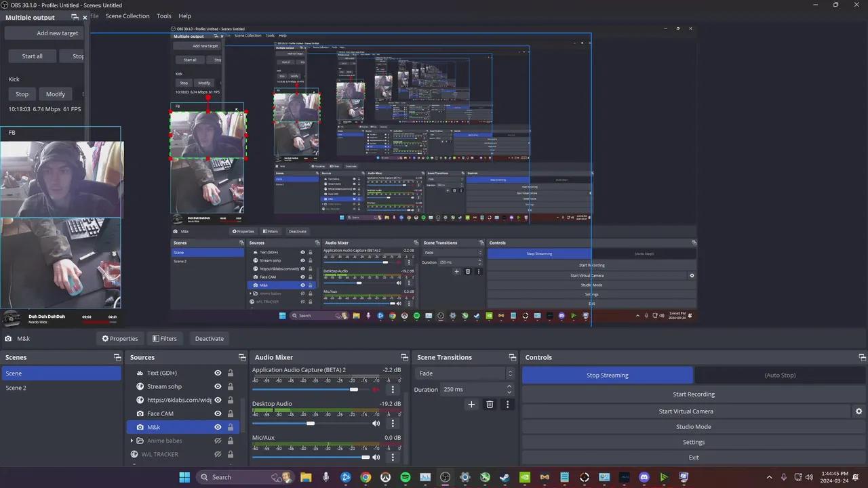Open Properties for M&k source

[120, 338]
